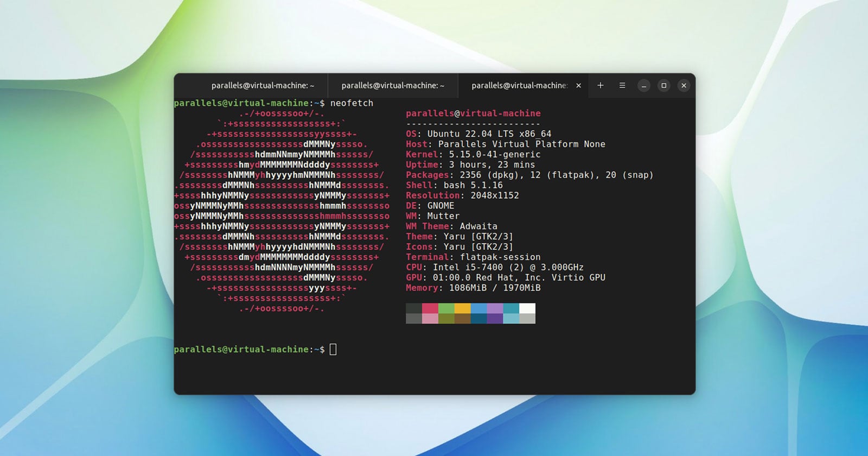
Task: Click the brown swatch in the palette
Action: (463, 319)
